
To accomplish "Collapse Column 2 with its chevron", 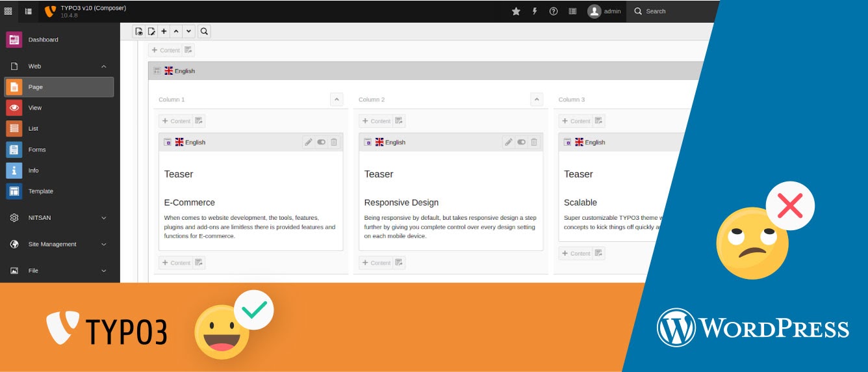I will click(x=537, y=100).
